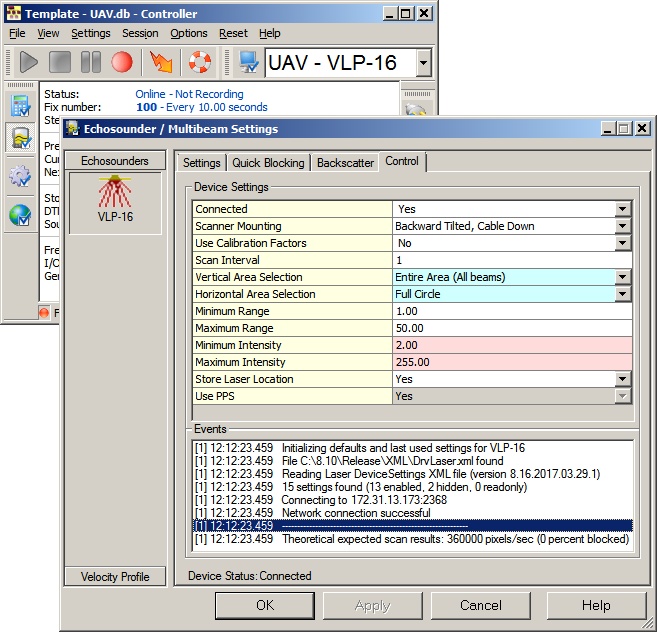
Task: Open the File menu
Action: pos(17,33)
